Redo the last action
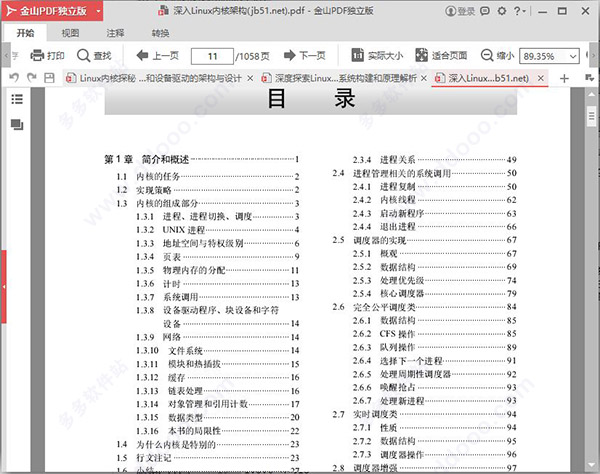Viewport: 600px width, 474px height. pyautogui.click(x=32, y=78)
